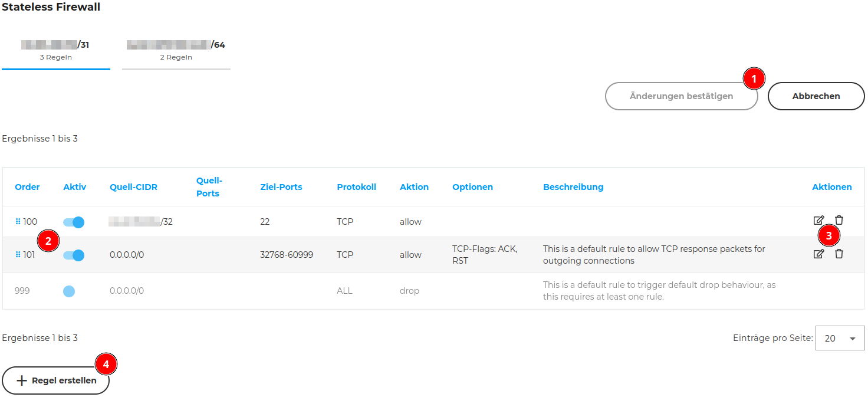The image size is (868, 397).
Task: Switch to the /31 subnet tab
Action: (56, 50)
